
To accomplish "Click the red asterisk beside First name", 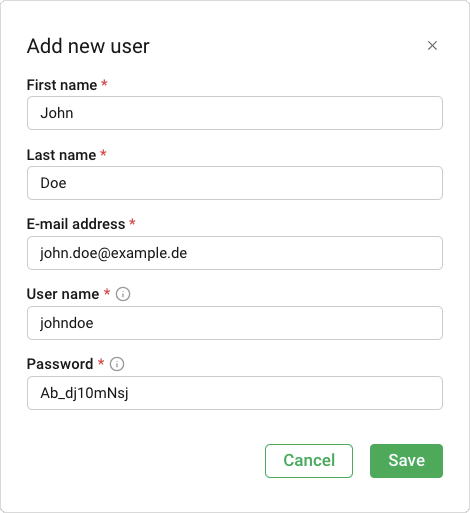I will (104, 83).
